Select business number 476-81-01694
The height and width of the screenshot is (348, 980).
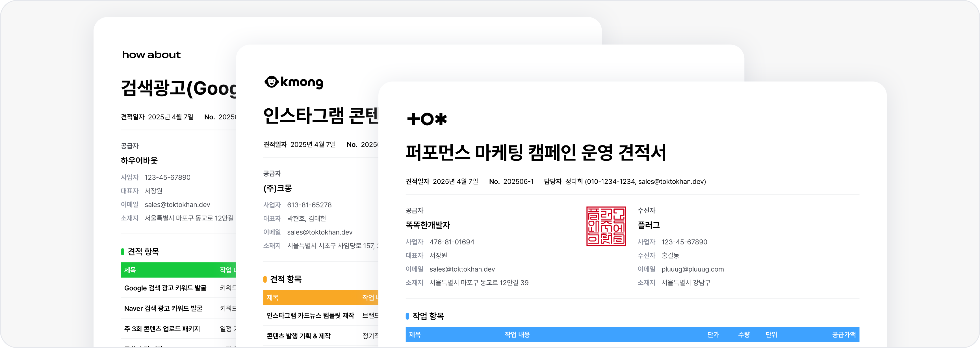point(452,242)
